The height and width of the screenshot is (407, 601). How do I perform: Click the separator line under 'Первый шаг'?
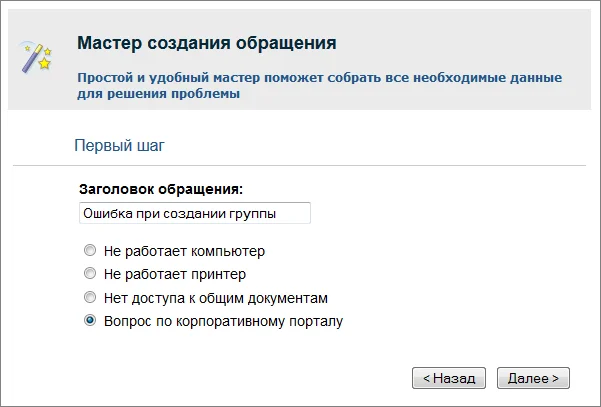coord(300,165)
